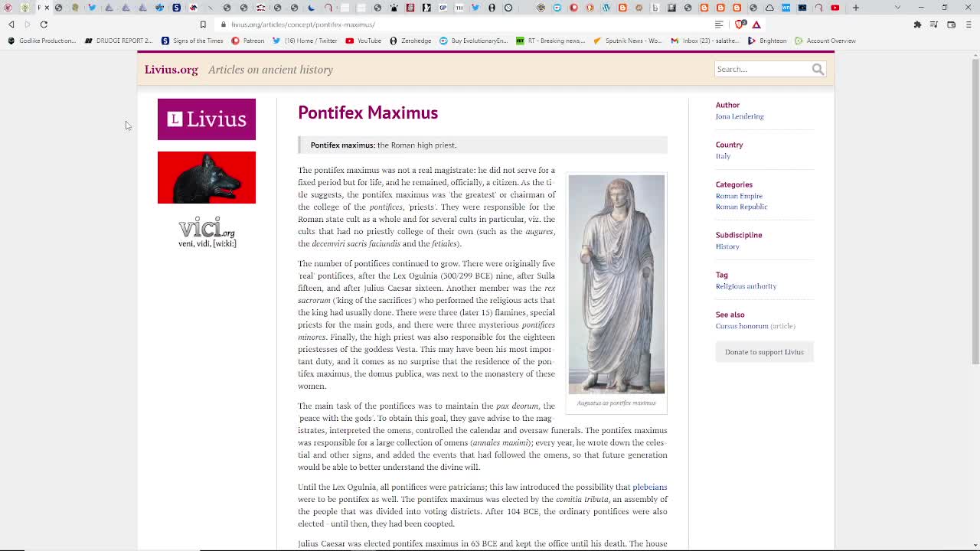
Task: Bookmark this page via bookmark icon
Action: coord(203,24)
